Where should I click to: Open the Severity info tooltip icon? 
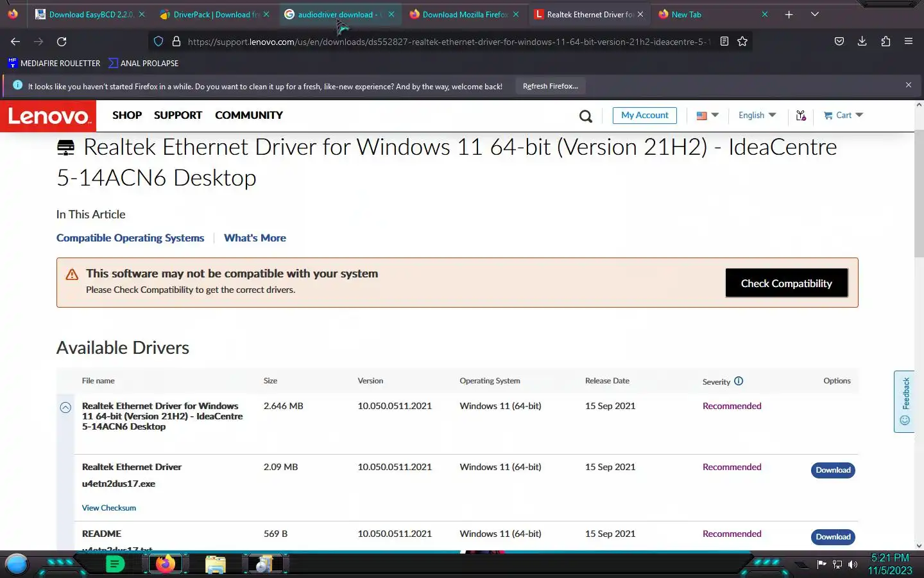coord(739,381)
